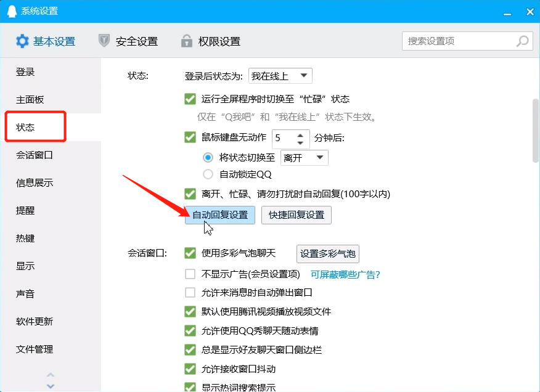Click the lock icon beside 权限设置
This screenshot has height=392, width=540.
pyautogui.click(x=186, y=41)
